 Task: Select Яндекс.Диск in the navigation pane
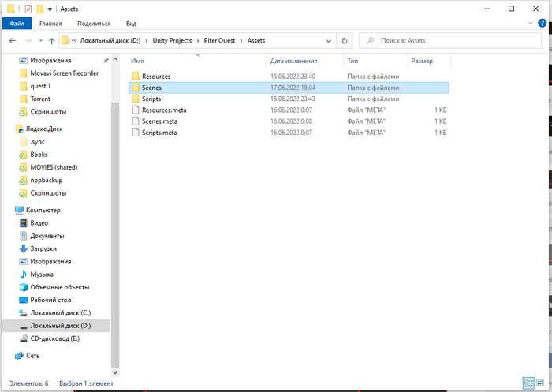click(47, 129)
